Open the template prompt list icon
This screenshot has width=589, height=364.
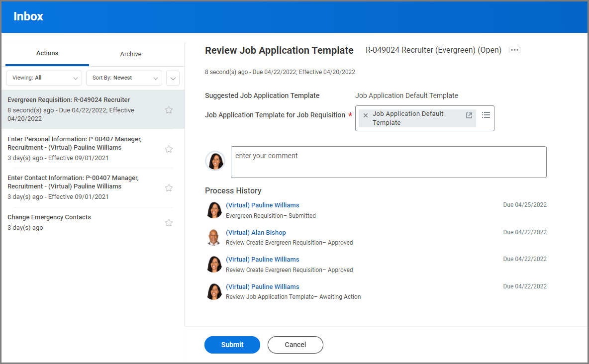point(486,115)
